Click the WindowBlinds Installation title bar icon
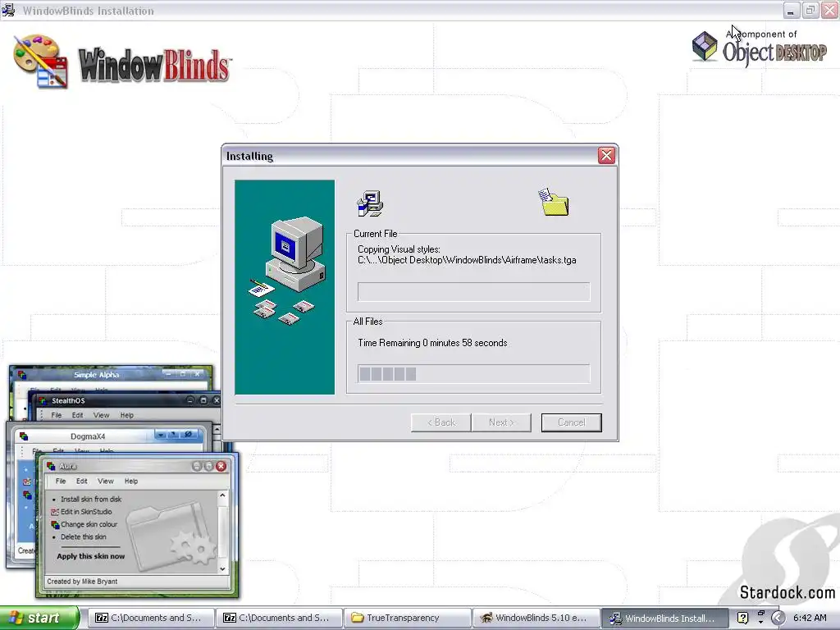The width and height of the screenshot is (840, 630). (x=8, y=10)
